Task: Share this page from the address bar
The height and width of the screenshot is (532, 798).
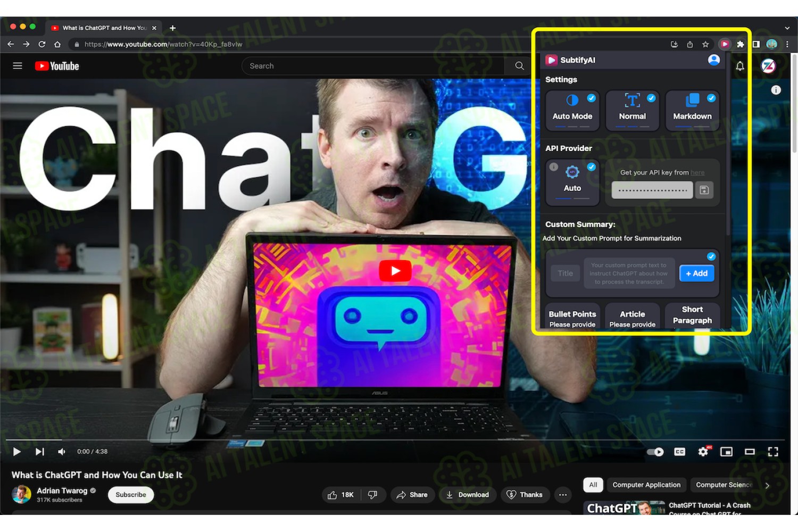Action: point(690,44)
